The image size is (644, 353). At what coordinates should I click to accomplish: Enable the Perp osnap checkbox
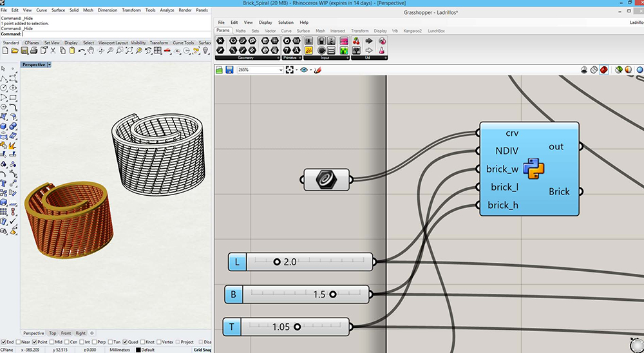point(95,342)
